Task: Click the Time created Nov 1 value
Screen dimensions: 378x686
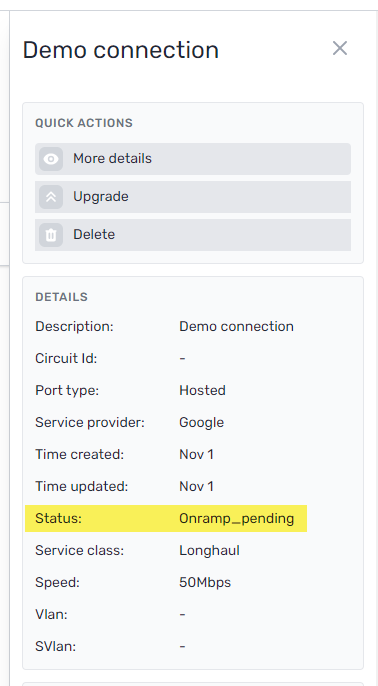Action: tap(196, 455)
